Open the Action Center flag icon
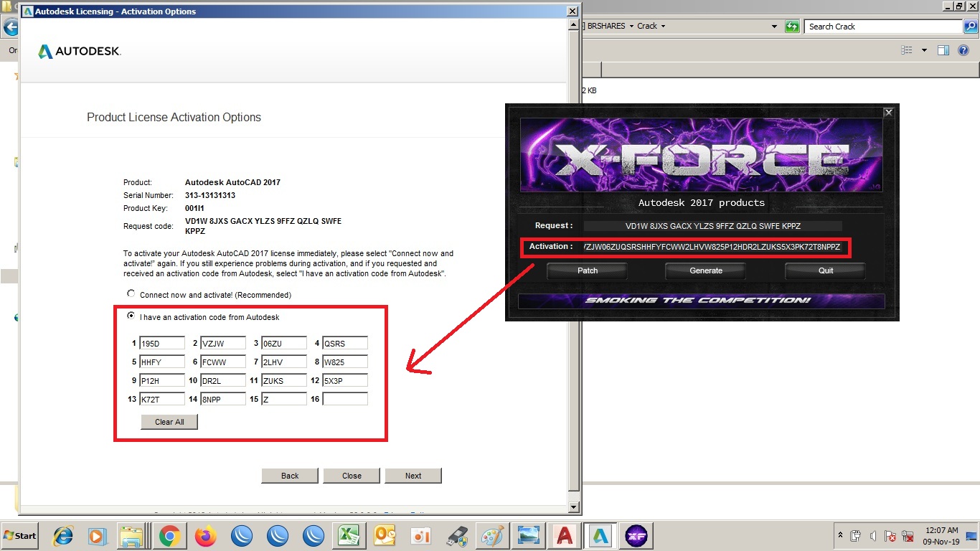Image resolution: width=980 pixels, height=551 pixels. (x=890, y=536)
